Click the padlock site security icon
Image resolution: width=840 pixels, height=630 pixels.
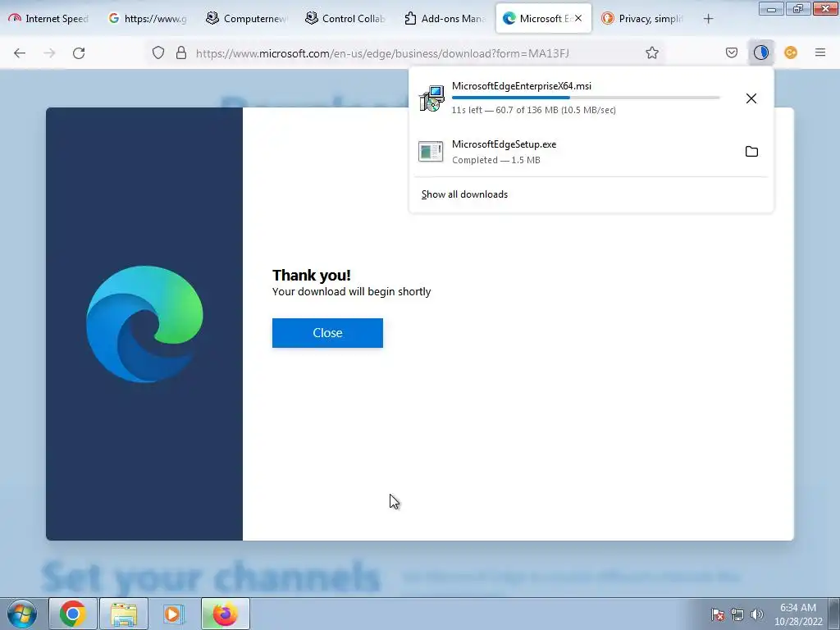181,53
